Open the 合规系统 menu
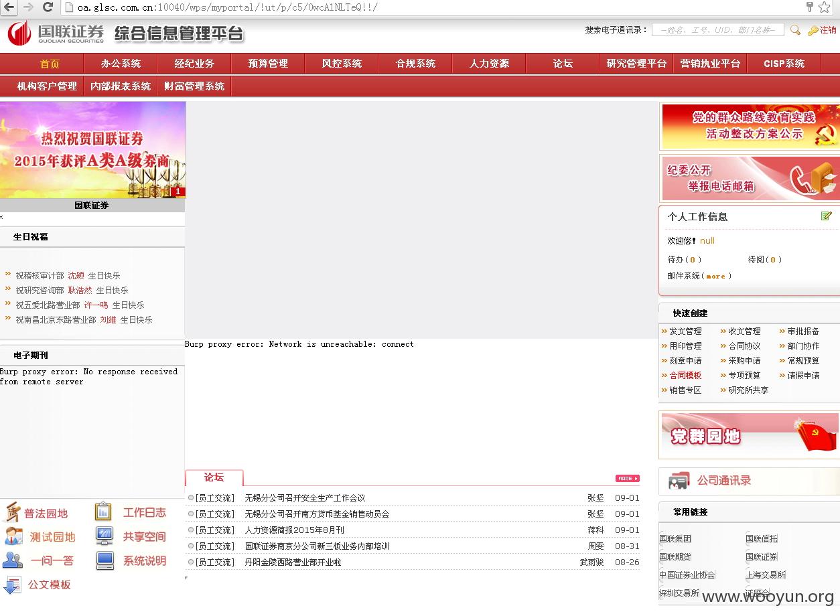Image resolution: width=840 pixels, height=616 pixels. click(415, 64)
